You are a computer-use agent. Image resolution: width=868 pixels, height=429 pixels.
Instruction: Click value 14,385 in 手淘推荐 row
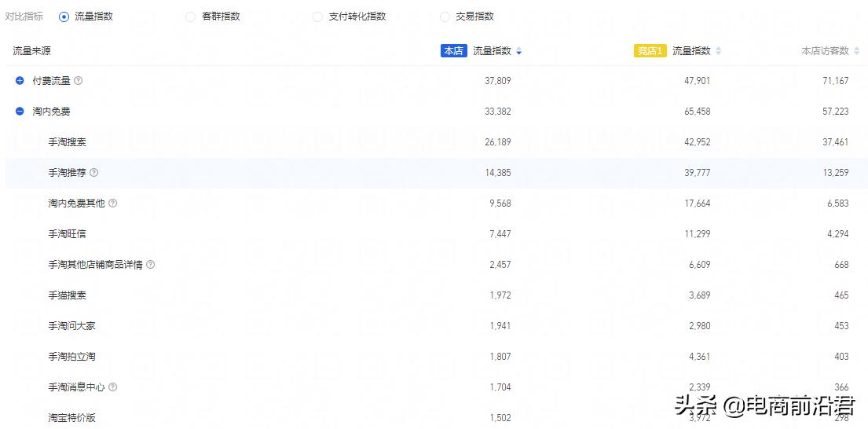tap(498, 173)
